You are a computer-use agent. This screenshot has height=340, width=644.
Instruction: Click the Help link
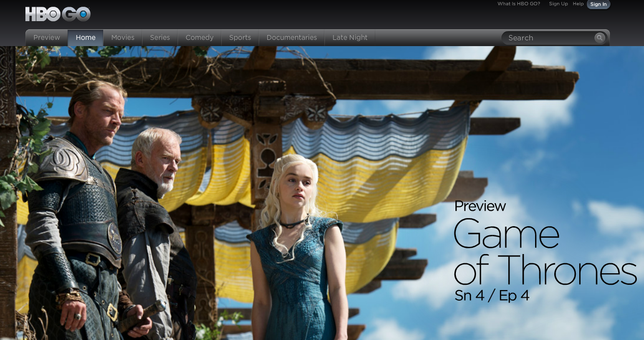coord(578,4)
